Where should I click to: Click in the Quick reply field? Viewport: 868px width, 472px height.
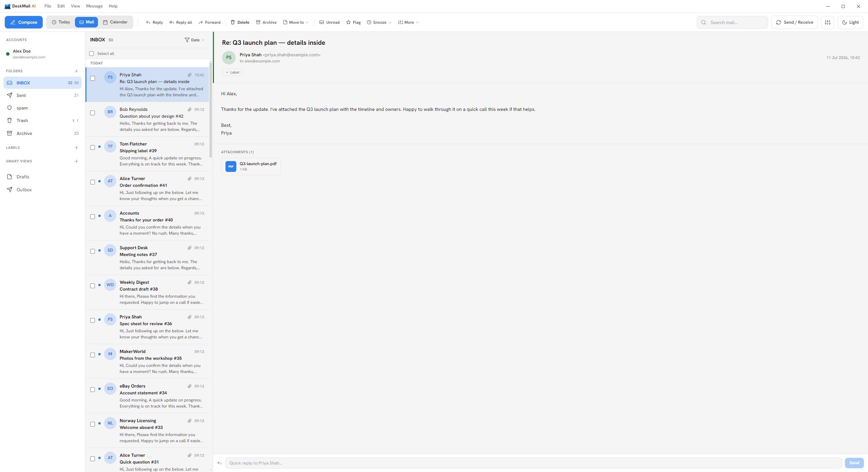click(533, 463)
